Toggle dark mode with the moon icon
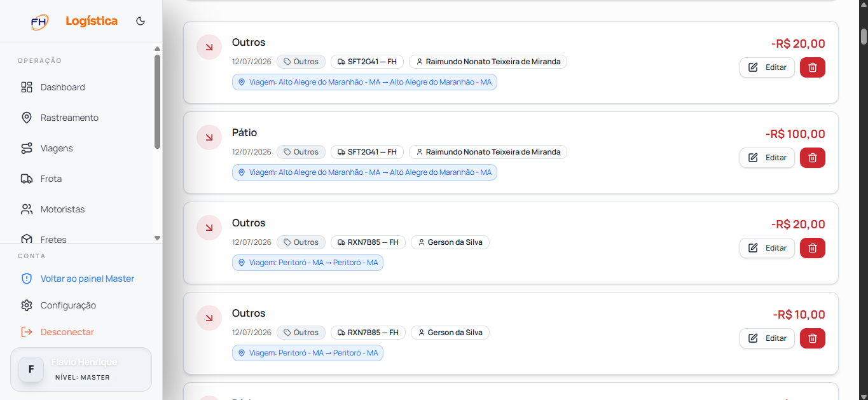The height and width of the screenshot is (400, 868). click(x=141, y=21)
